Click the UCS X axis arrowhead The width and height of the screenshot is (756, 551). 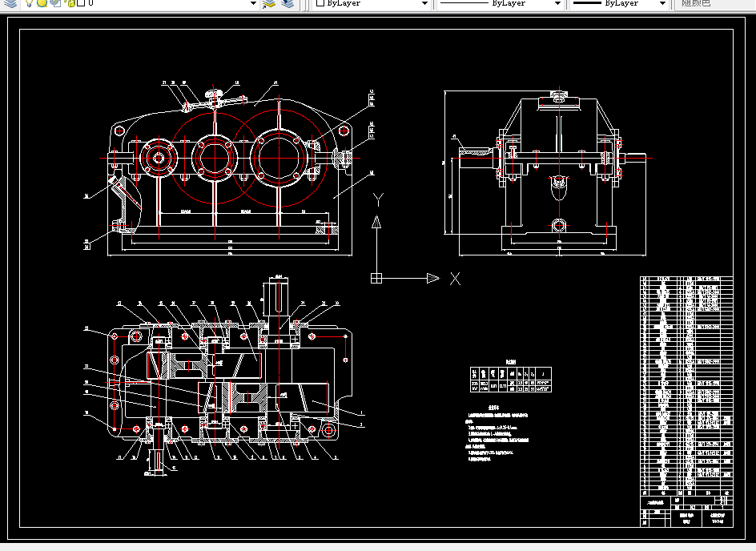[x=433, y=278]
